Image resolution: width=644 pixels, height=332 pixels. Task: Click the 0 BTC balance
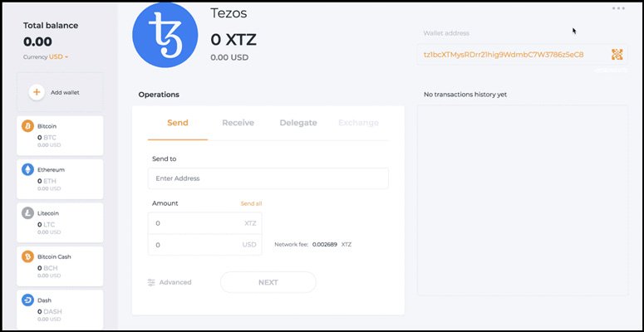pos(47,138)
